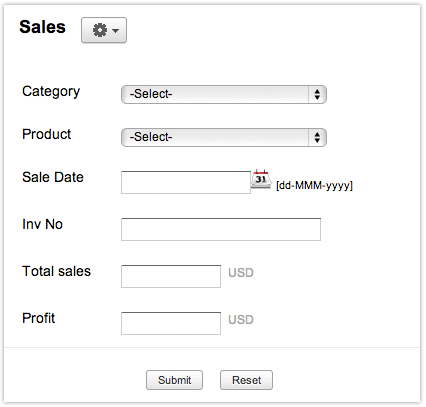Expand the small arrow next to the gear
The height and width of the screenshot is (407, 426).
(116, 31)
